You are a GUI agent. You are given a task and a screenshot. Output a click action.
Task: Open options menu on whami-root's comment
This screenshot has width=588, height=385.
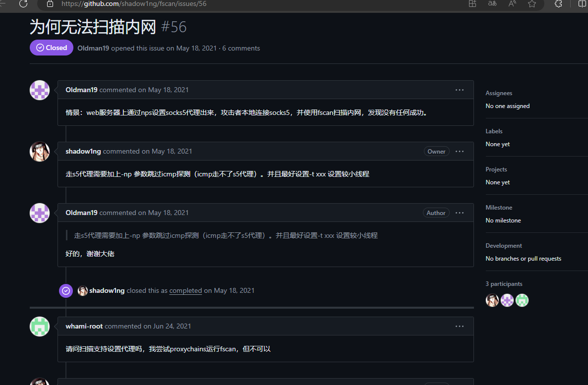[460, 327]
